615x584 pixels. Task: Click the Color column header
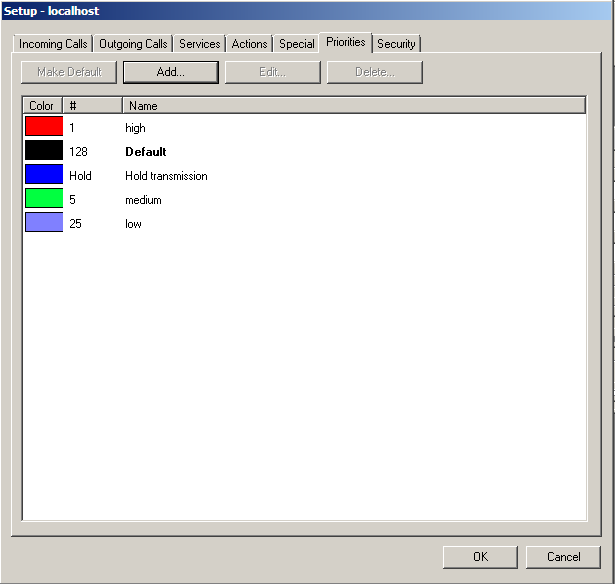tap(42, 105)
